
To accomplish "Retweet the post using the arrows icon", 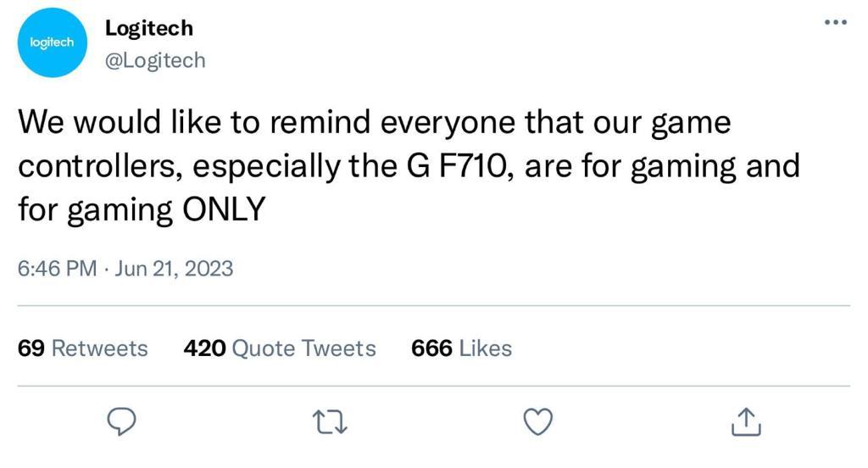I will 331,421.
